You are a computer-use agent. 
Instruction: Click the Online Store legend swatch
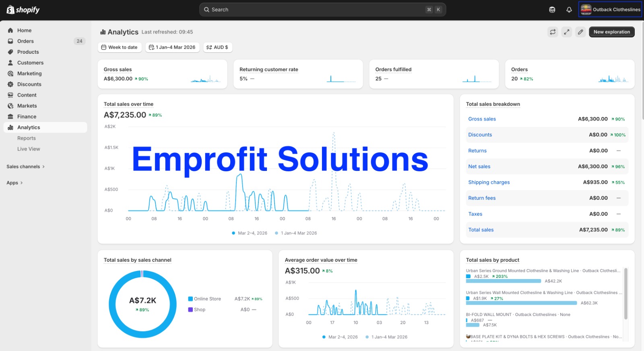coord(190,299)
